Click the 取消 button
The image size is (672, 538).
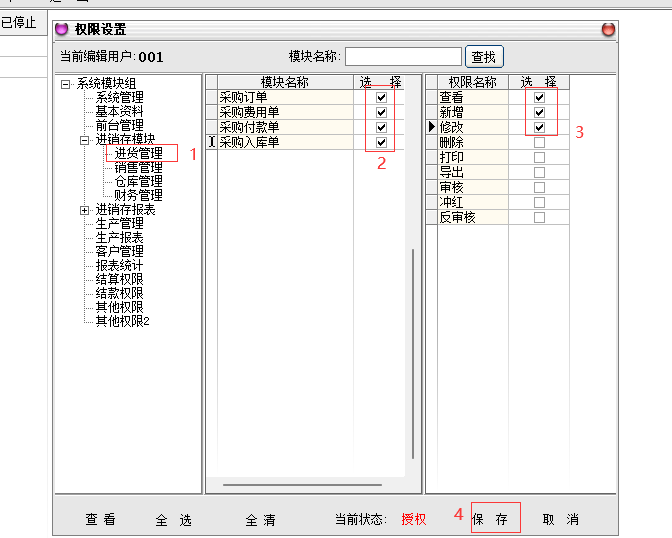pyautogui.click(x=561, y=519)
